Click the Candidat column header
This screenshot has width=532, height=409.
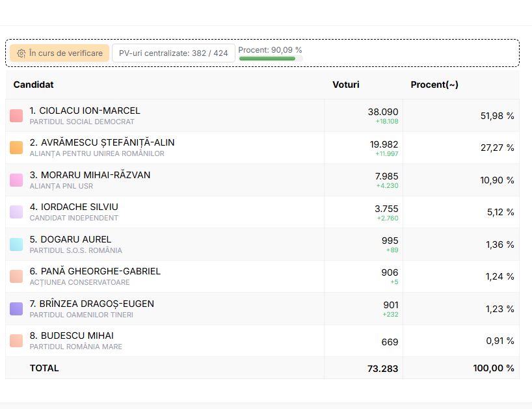pos(33,85)
